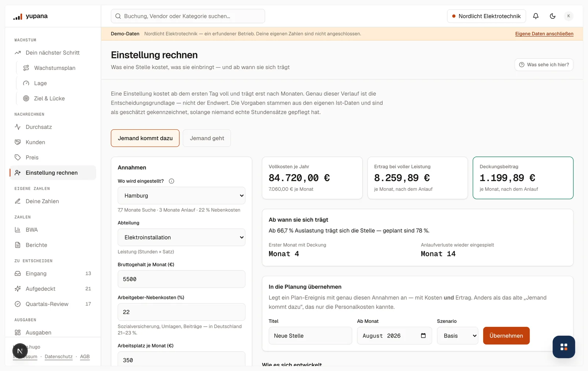This screenshot has width=588, height=371.
Task: Click the Aufgedeckt sparkle icon
Action: pyautogui.click(x=18, y=289)
